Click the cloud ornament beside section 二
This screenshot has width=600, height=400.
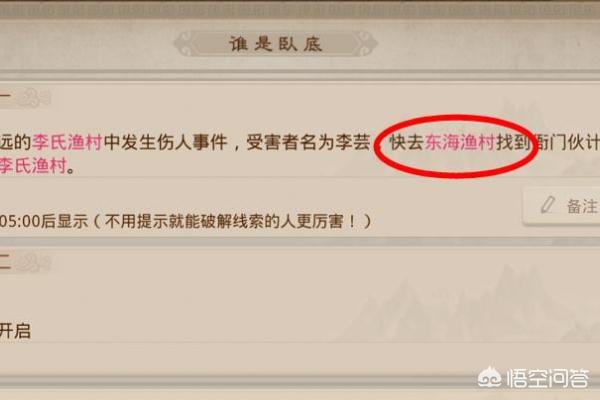pos(34,262)
